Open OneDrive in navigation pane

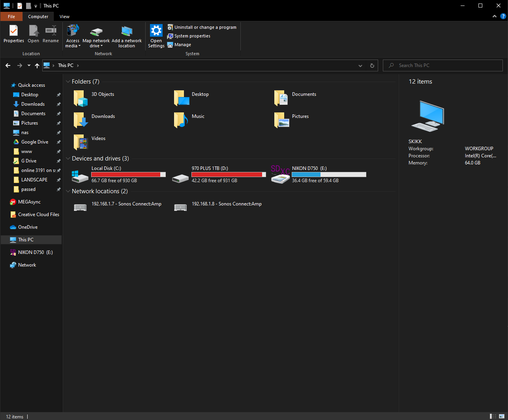point(28,227)
